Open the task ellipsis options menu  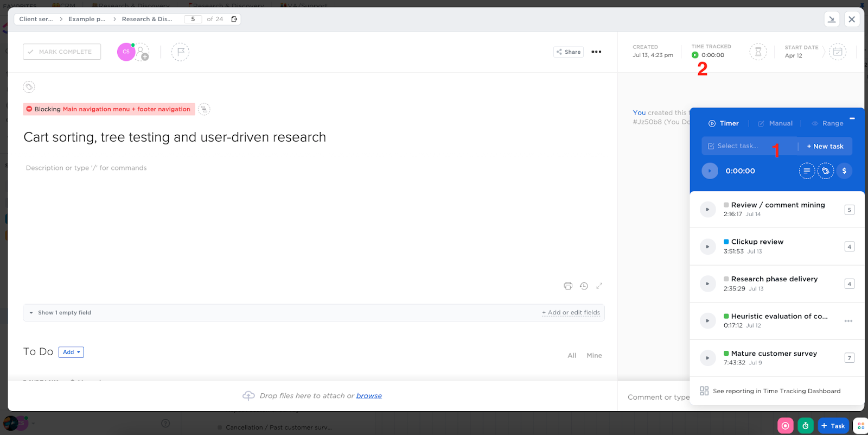point(596,52)
